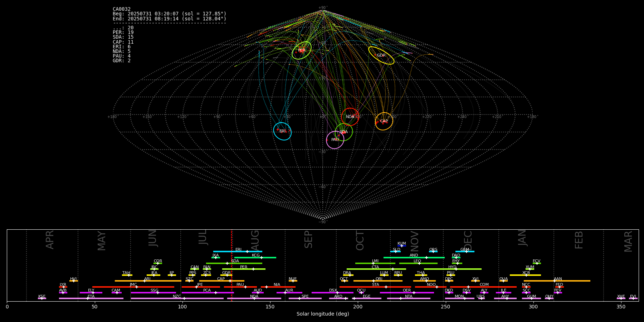Click the red dashed current solar longitude line
Viewport: 644px width, 322px height.
click(231, 265)
